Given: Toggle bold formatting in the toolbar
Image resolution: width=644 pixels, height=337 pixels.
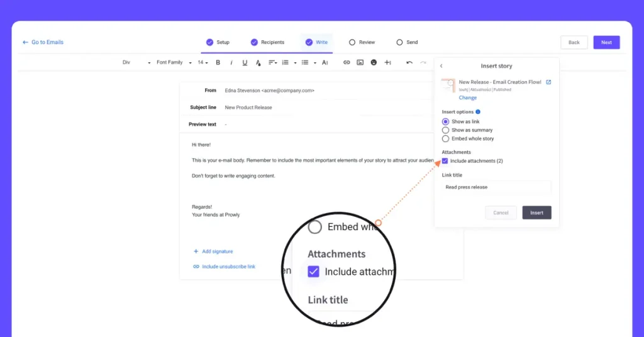Looking at the screenshot, I should 218,62.
